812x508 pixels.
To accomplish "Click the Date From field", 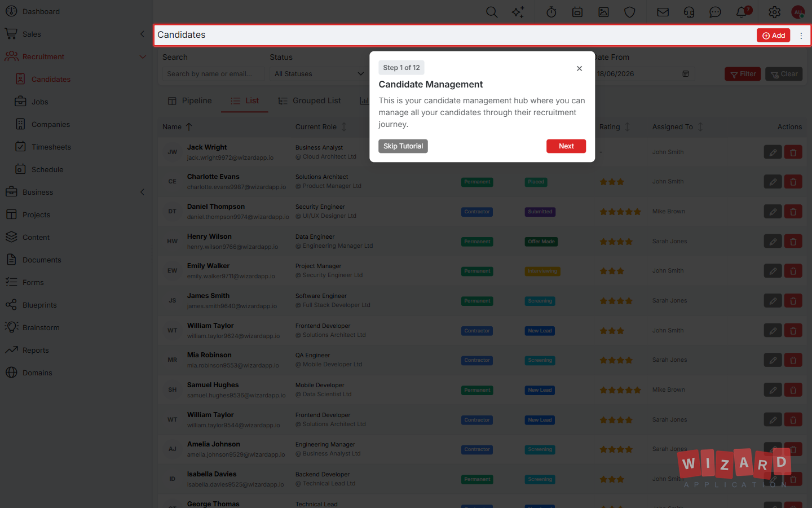I will click(644, 74).
